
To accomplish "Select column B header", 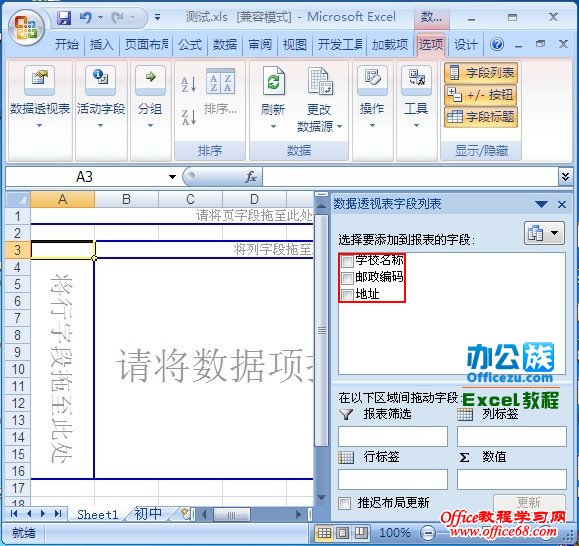I will [x=126, y=199].
